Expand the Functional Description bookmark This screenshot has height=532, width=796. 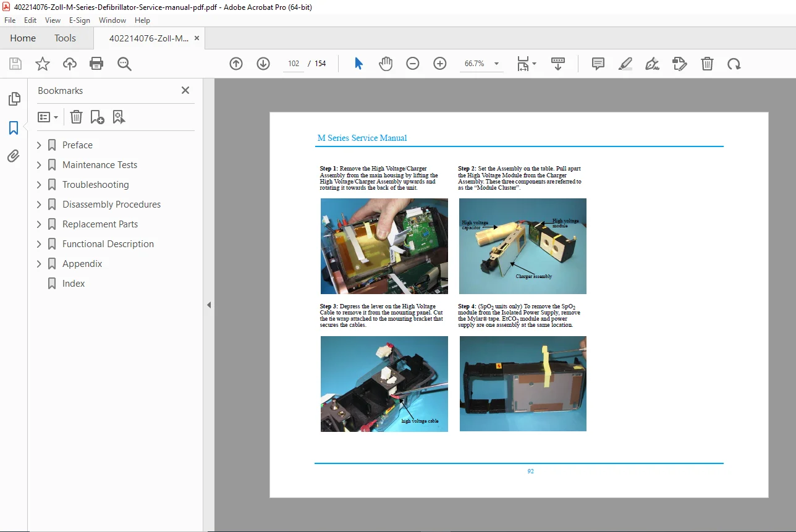click(x=39, y=244)
